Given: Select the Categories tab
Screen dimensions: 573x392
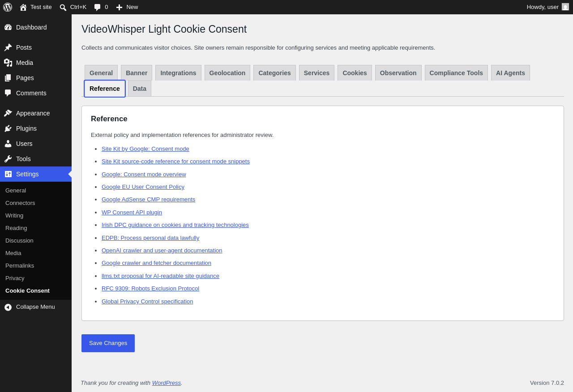Looking at the screenshot, I should (274, 73).
